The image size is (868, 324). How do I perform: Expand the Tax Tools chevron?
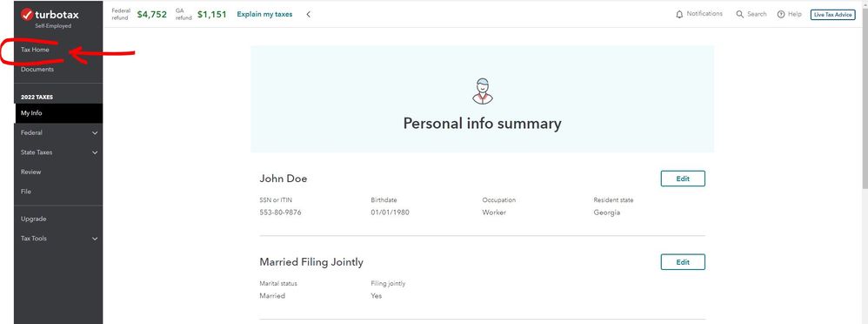[95, 239]
